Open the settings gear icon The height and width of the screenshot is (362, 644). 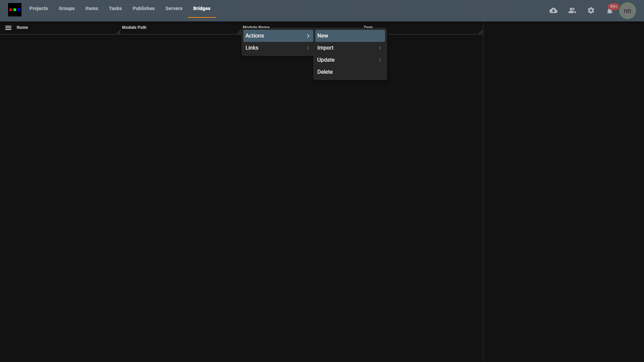click(x=591, y=11)
